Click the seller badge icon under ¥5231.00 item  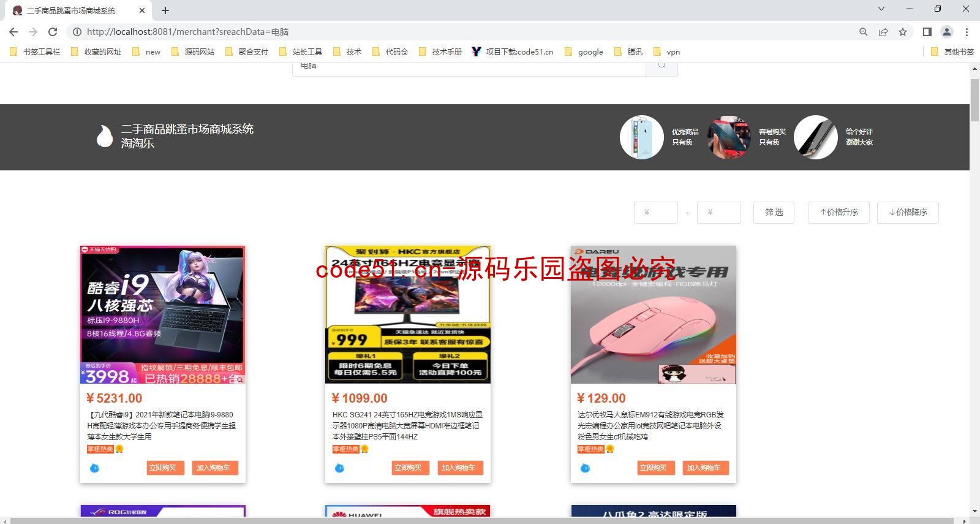pyautogui.click(x=94, y=468)
